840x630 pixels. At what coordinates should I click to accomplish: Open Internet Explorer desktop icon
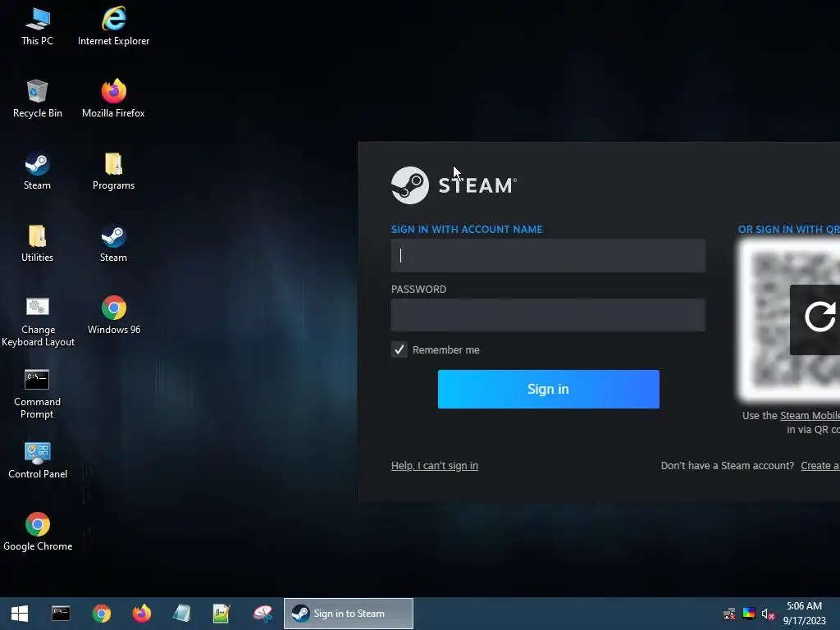113,25
